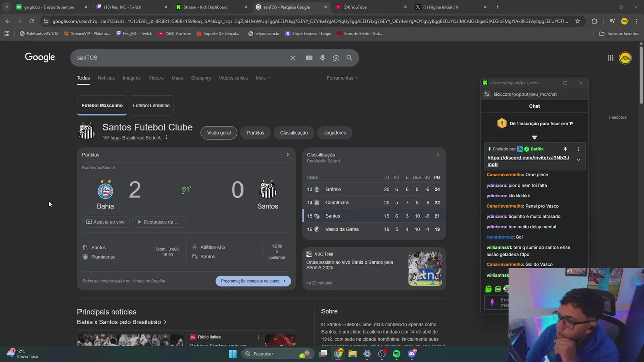Image resolution: width=644 pixels, height=362 pixels.
Task: Click the Destaques da match button
Action: [x=159, y=222]
